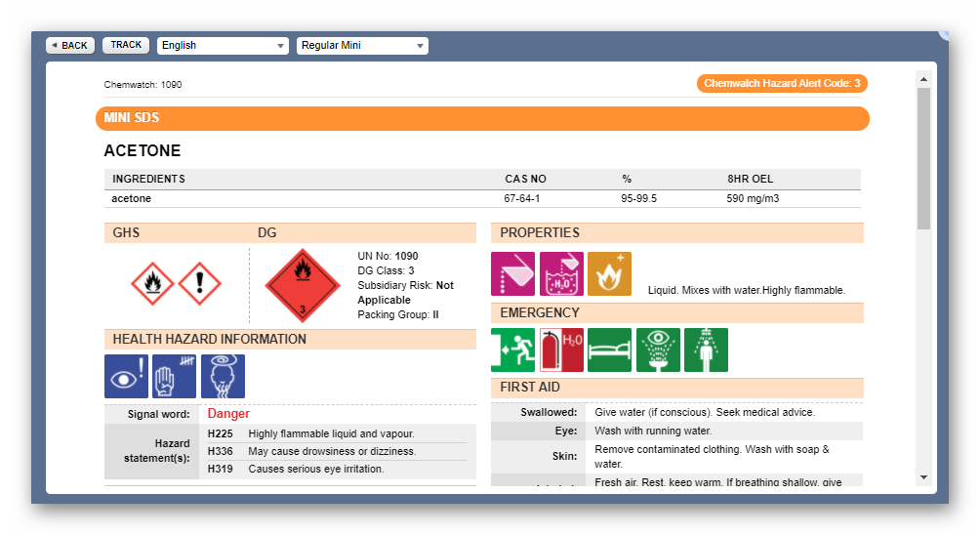Open the English language dropdown
Image resolution: width=980 pixels, height=535 pixels.
[223, 46]
